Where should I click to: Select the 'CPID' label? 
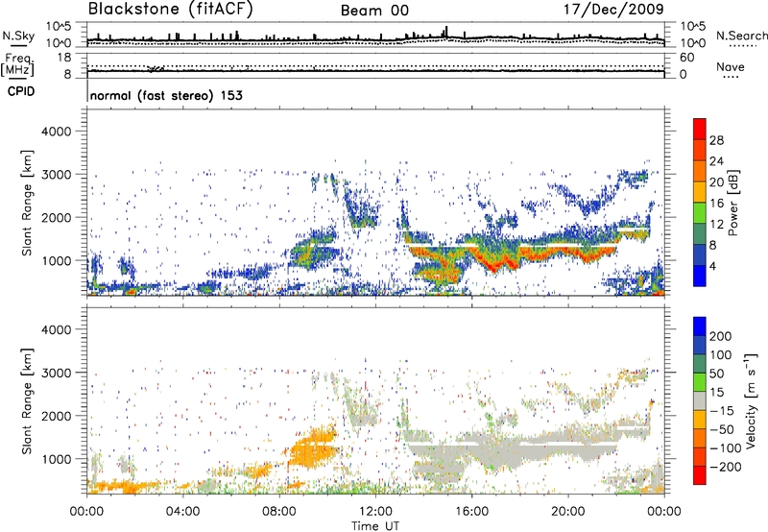[21, 91]
